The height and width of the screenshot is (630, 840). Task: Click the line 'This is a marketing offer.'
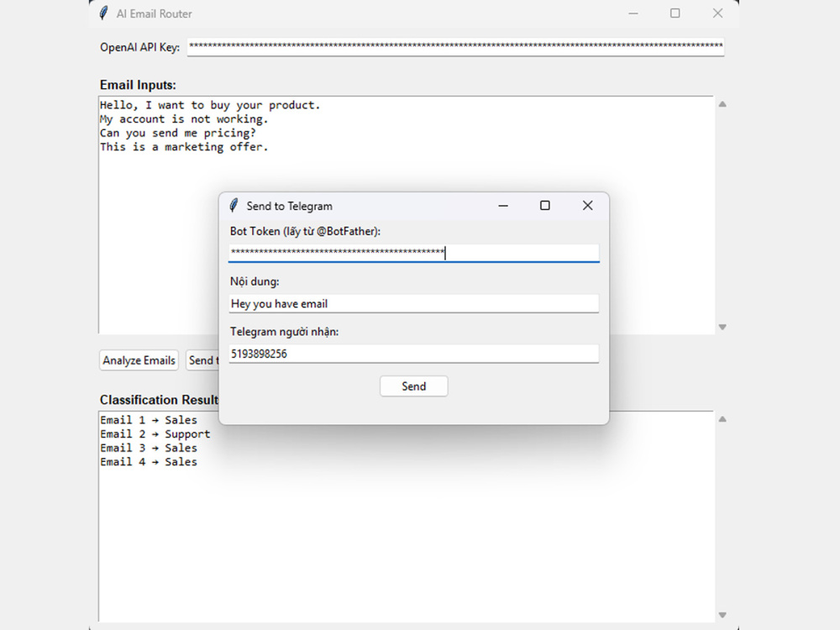pyautogui.click(x=184, y=147)
